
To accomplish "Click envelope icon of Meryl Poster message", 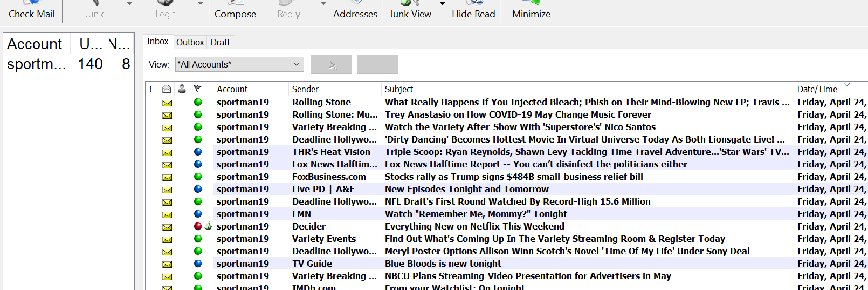I will [167, 252].
